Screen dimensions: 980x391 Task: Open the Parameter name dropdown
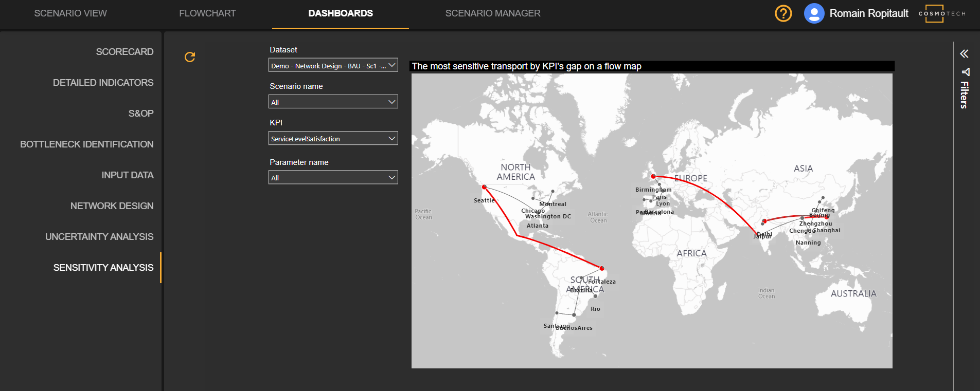click(333, 177)
